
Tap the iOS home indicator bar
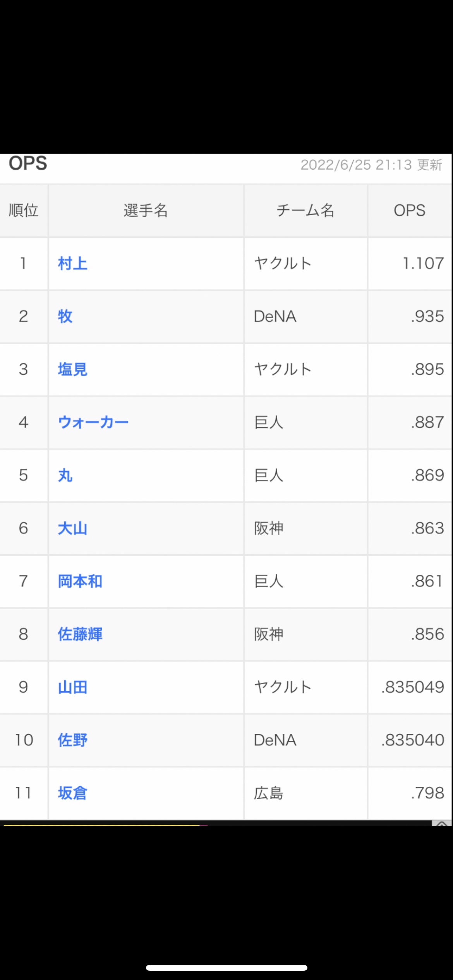pos(226,968)
